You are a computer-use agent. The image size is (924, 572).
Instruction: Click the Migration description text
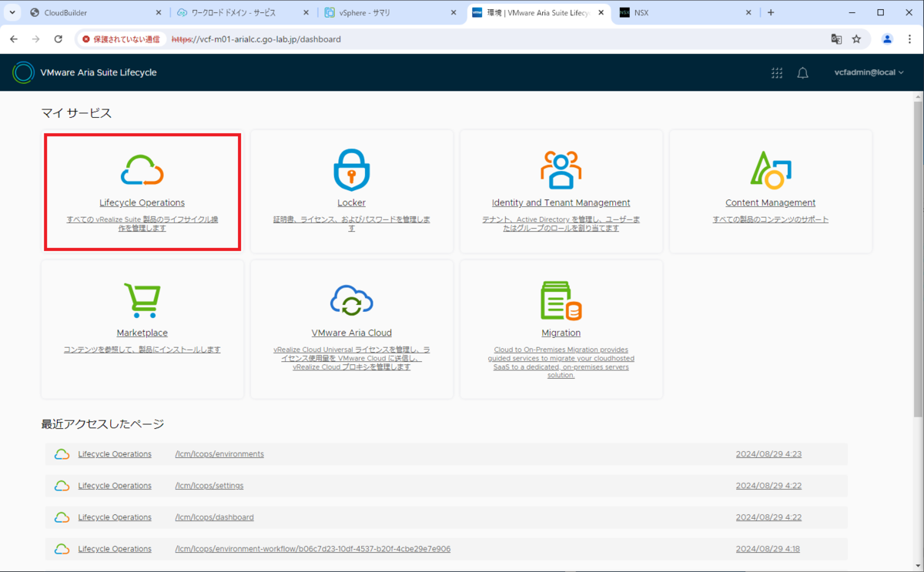click(561, 363)
